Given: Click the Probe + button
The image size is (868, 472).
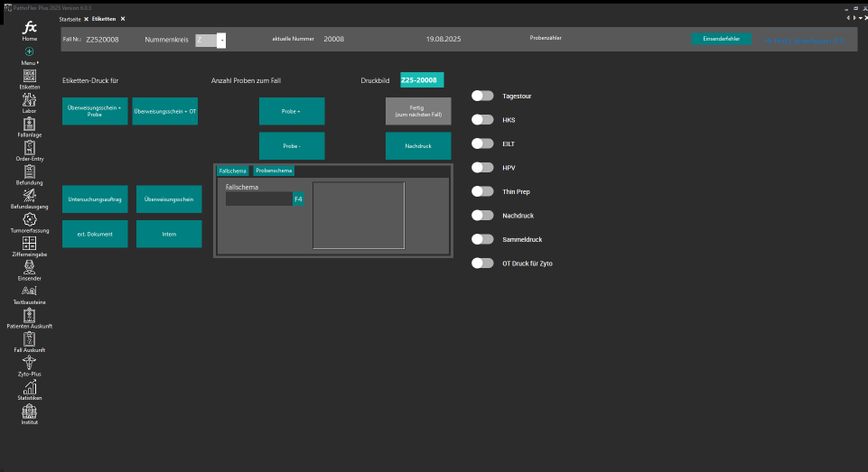Looking at the screenshot, I should (x=291, y=111).
